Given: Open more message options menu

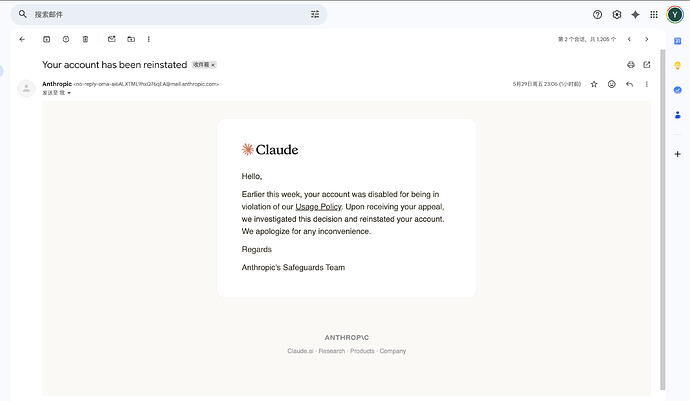Looking at the screenshot, I should [x=646, y=84].
